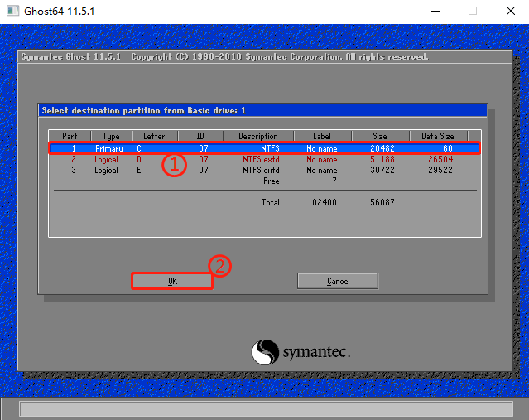Viewport: 529px width, 420px height.
Task: Click size value 20482 of partition C:
Action: (x=382, y=148)
